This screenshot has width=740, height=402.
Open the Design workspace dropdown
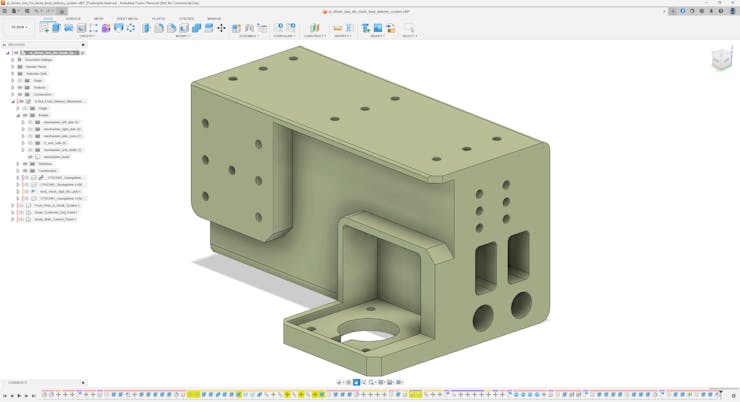click(20, 27)
